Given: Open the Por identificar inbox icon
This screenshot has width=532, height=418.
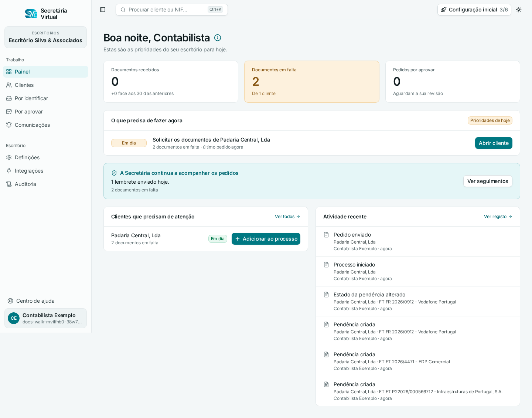Looking at the screenshot, I should 9,98.
